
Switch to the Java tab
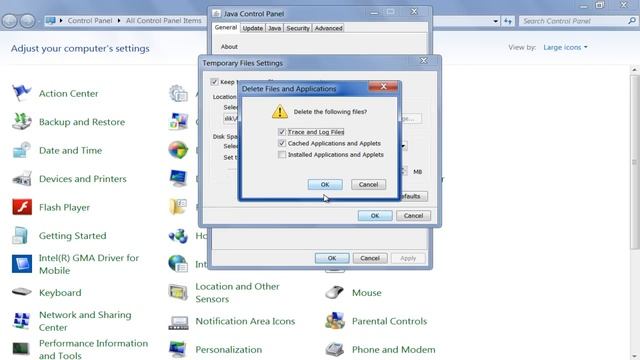[275, 28]
